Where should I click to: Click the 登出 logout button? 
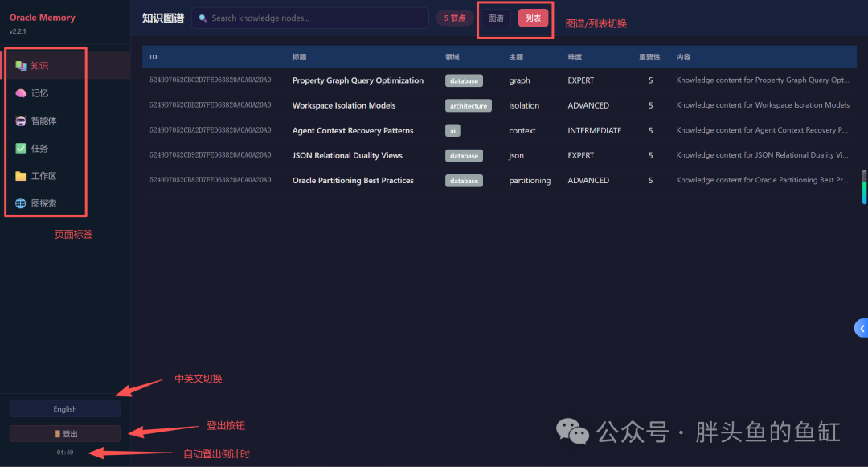tap(65, 434)
